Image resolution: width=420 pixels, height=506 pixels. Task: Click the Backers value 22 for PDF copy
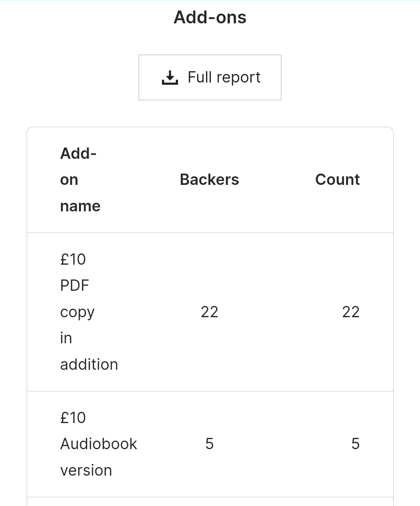pyautogui.click(x=210, y=311)
